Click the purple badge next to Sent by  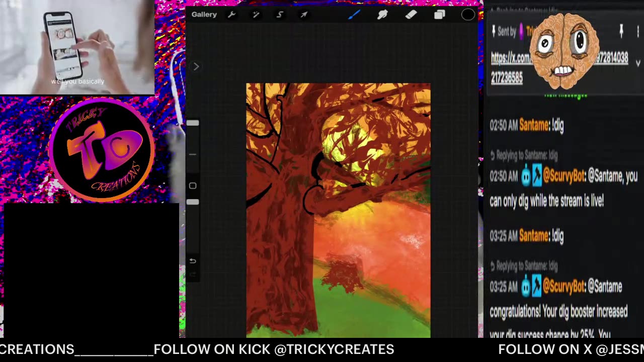click(522, 31)
